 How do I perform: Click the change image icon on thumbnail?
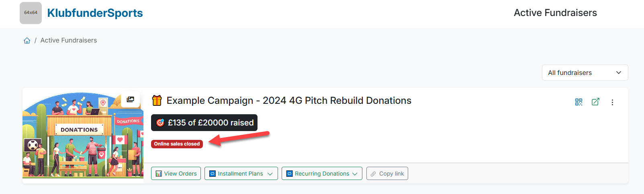[130, 99]
